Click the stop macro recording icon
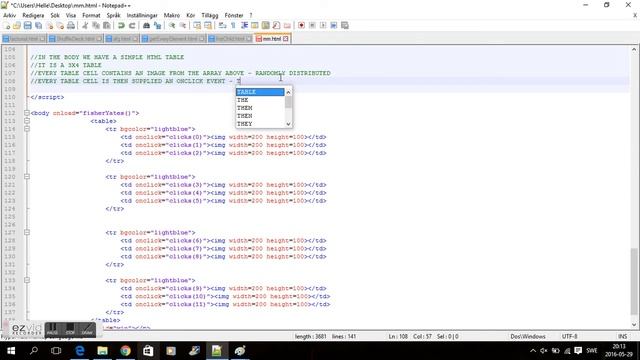The image size is (640, 360). [x=312, y=25]
